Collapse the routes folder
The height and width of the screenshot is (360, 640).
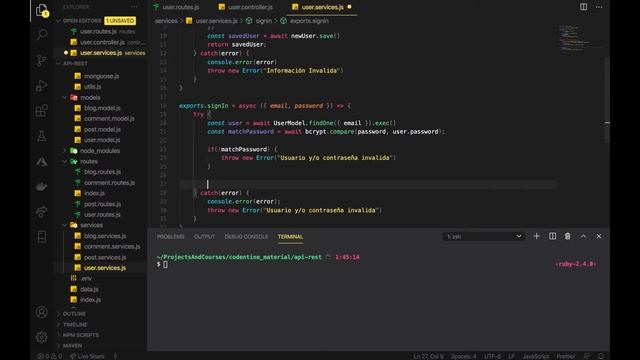pyautogui.click(x=89, y=161)
